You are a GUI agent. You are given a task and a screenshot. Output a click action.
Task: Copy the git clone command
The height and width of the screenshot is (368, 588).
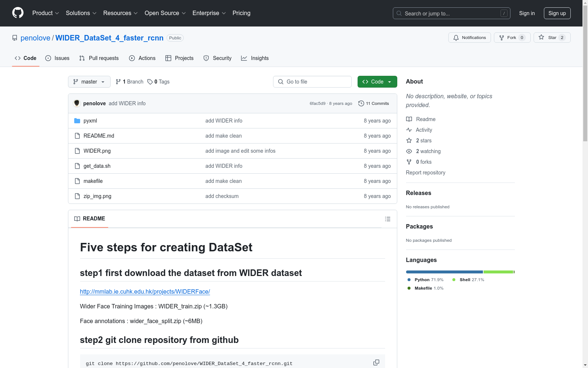[x=376, y=362]
